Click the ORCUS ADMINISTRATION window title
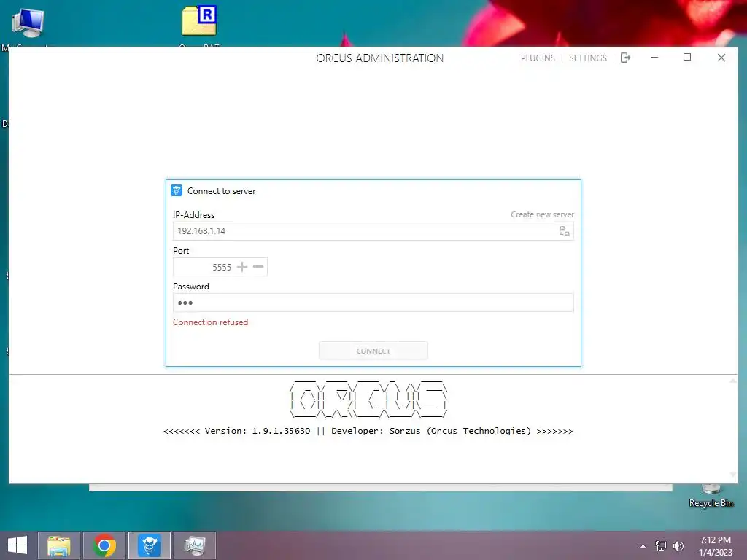This screenshot has width=747, height=560. click(x=379, y=58)
